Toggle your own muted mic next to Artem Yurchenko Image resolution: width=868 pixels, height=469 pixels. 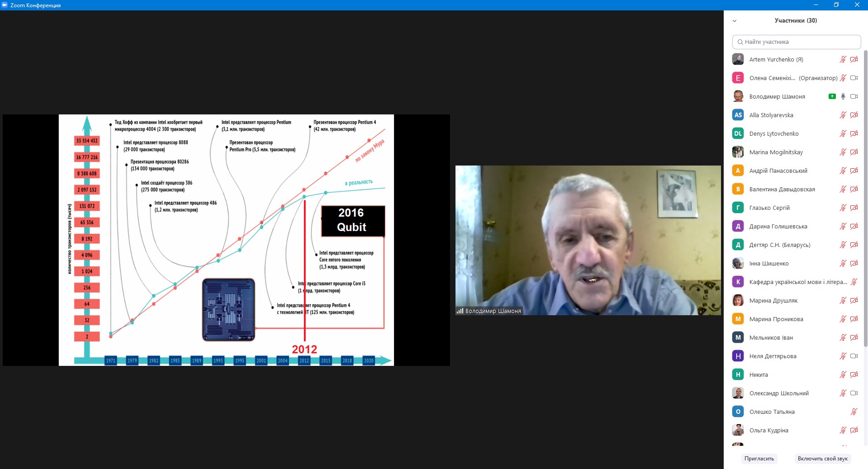click(843, 59)
